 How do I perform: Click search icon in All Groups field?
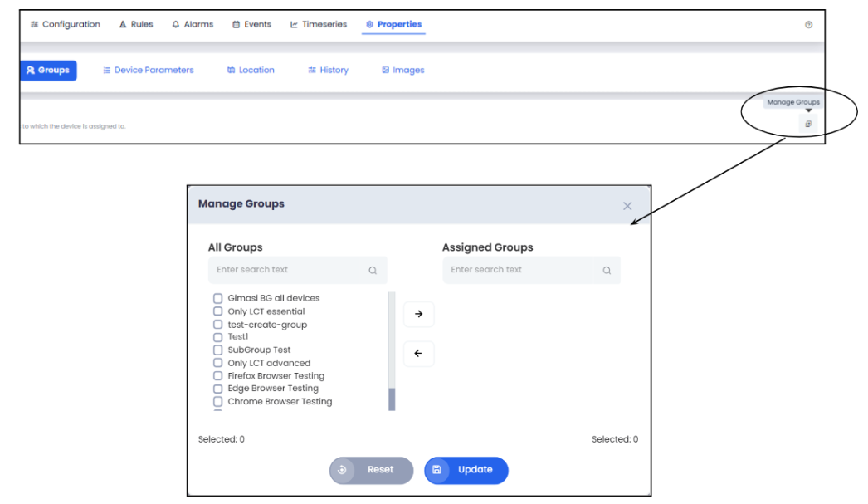tap(373, 270)
